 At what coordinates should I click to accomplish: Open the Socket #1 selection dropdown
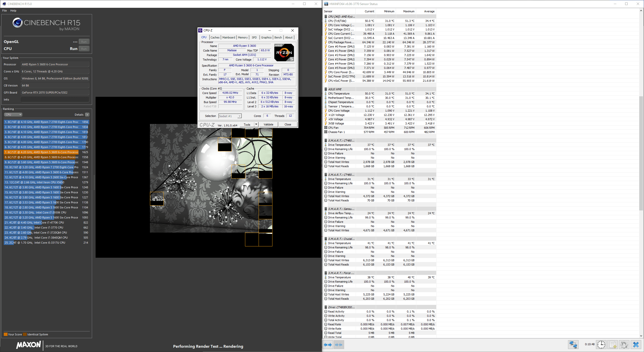[230, 116]
